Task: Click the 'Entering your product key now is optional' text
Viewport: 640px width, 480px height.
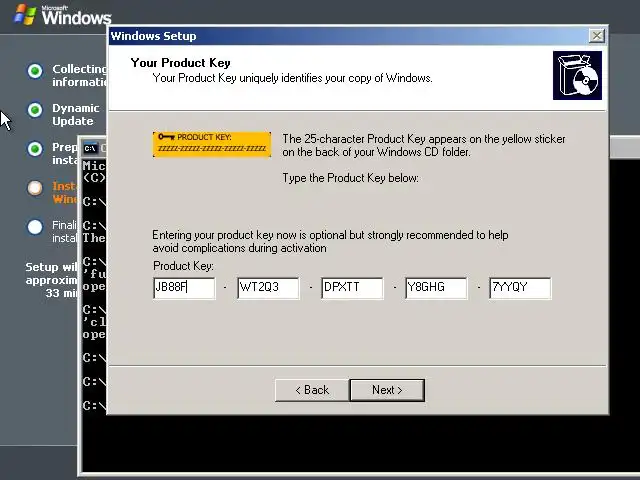Action: [x=330, y=242]
